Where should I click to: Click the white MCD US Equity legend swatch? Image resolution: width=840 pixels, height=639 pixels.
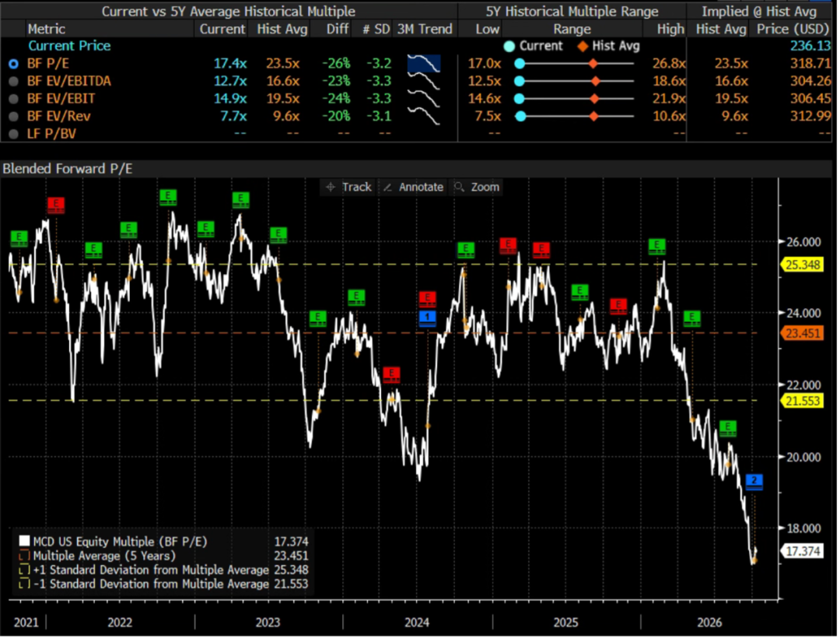pyautogui.click(x=24, y=541)
